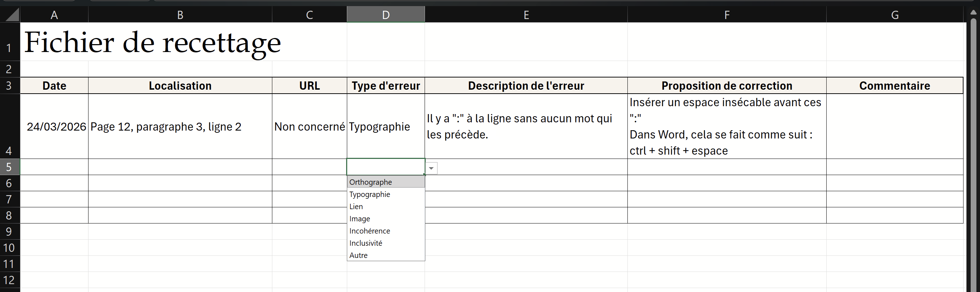Click the Non concerné URL cell
Viewport: 980px width, 292px height.
[x=309, y=126]
